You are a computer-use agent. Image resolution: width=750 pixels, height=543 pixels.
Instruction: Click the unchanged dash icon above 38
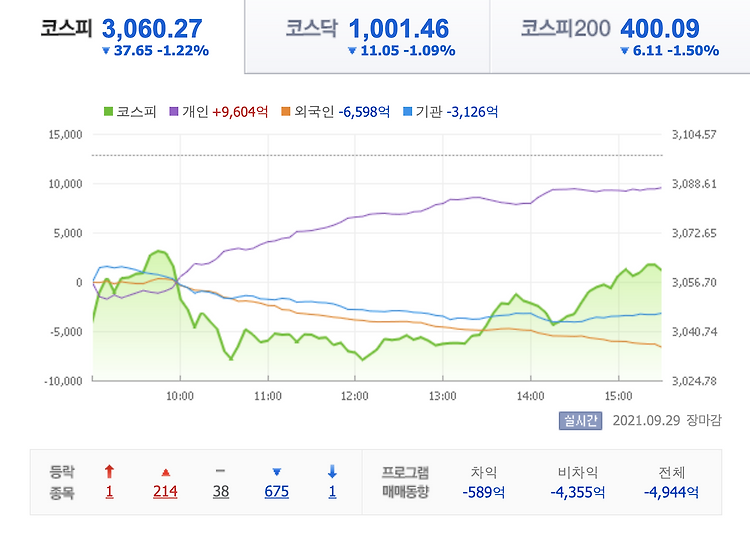(221, 471)
